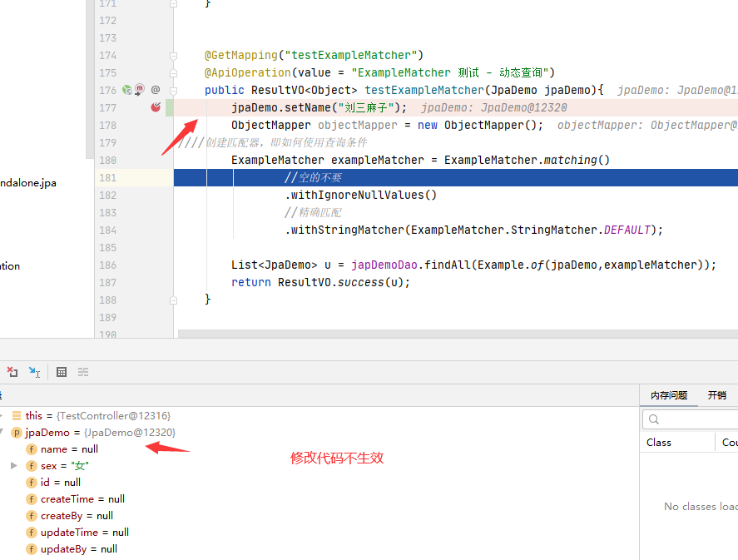Click the field icon beside createBy
This screenshot has width=738, height=560.
[x=31, y=516]
